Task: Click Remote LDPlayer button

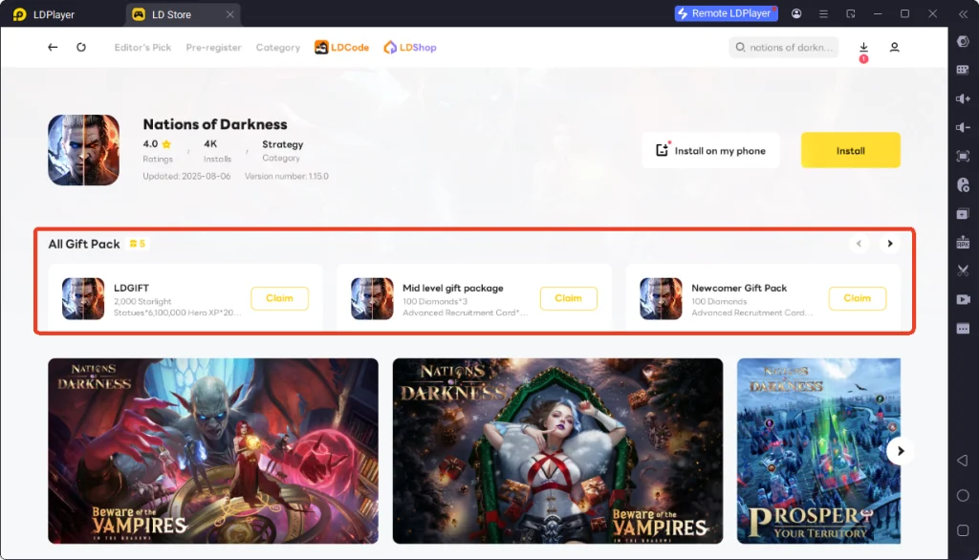Action: (726, 13)
